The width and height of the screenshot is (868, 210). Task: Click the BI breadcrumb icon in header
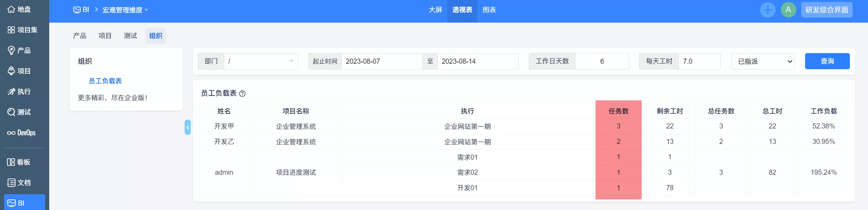pos(77,10)
